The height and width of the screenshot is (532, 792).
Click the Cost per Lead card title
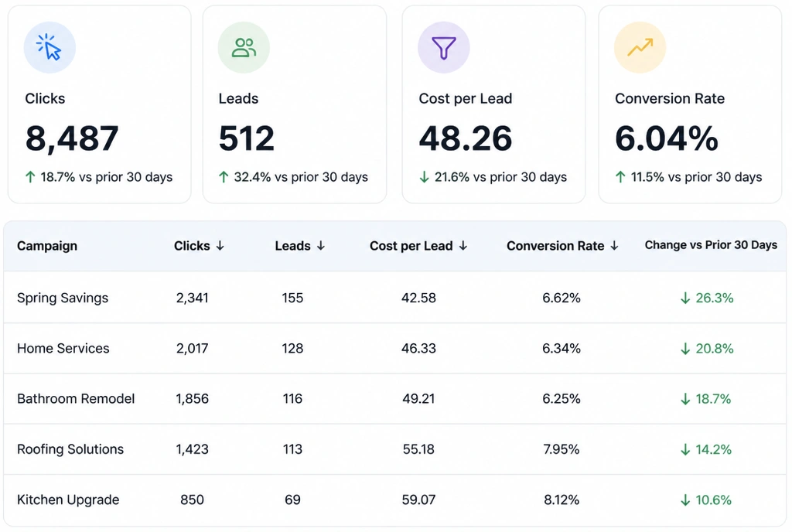(465, 98)
